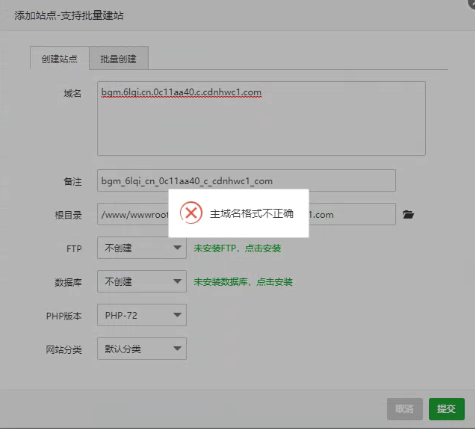This screenshot has height=429, width=475.
Task: Click the 主域名格式不正确 error message text
Action: 252,213
